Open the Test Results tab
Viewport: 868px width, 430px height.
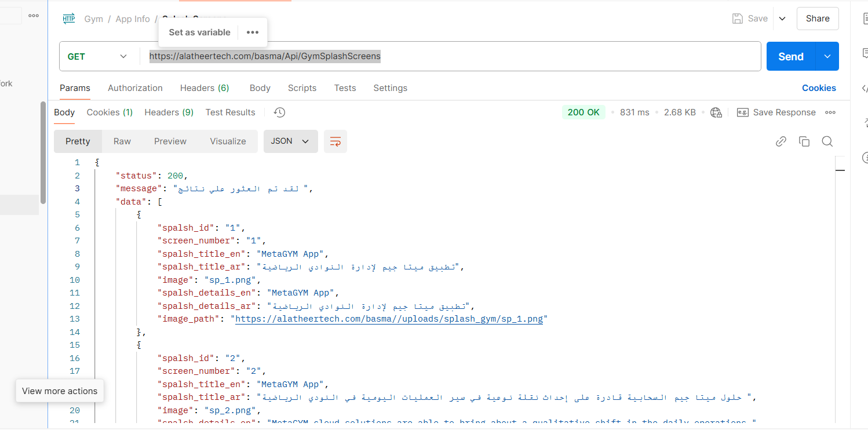click(x=230, y=112)
